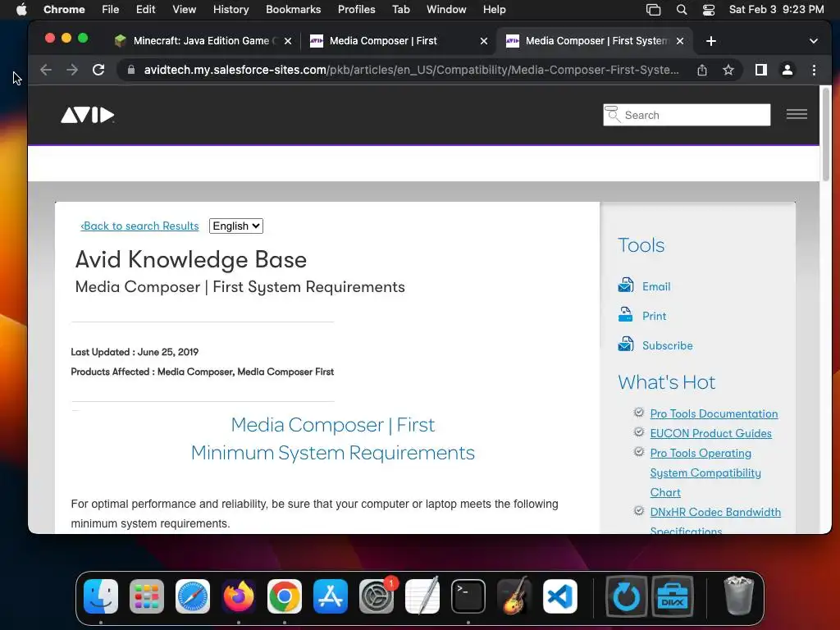Click the search magnifier icon in Avid search box
Image resolution: width=840 pixels, height=630 pixels.
612,114
